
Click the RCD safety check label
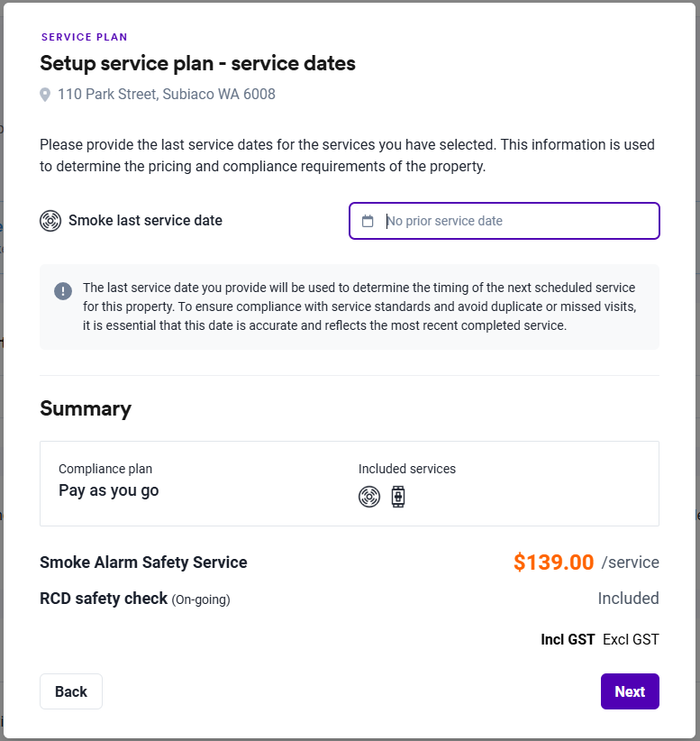[x=104, y=599]
